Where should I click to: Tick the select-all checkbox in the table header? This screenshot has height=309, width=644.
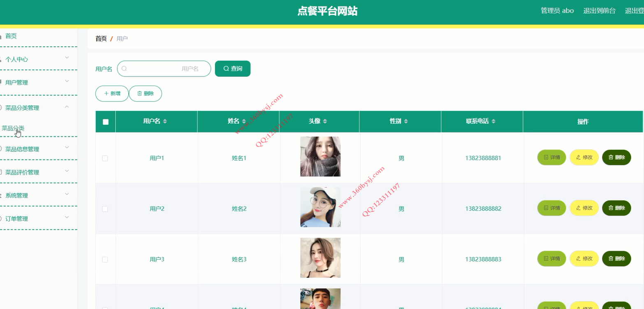[x=106, y=122]
